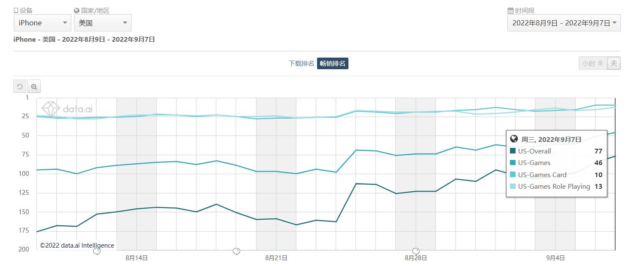Switch to 下载排名 tab
Image resolution: width=644 pixels, height=270 pixels.
[302, 64]
